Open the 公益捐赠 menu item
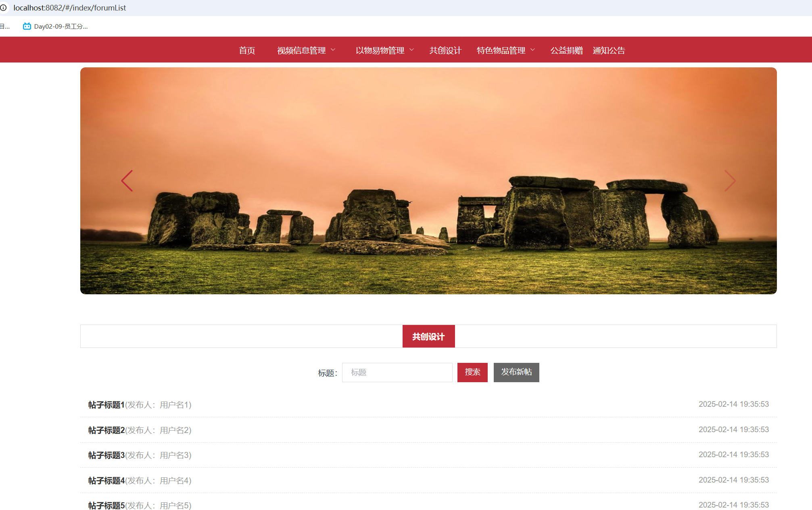812x510 pixels. 566,50
